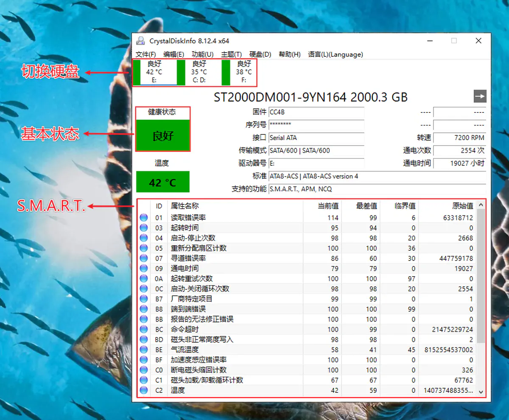Click status orb for 报告的无法修正错误 row
This screenshot has width=509, height=420.
click(x=144, y=319)
